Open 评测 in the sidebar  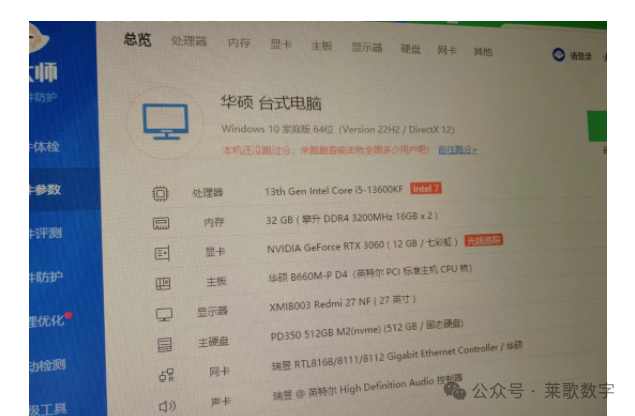click(x=46, y=233)
